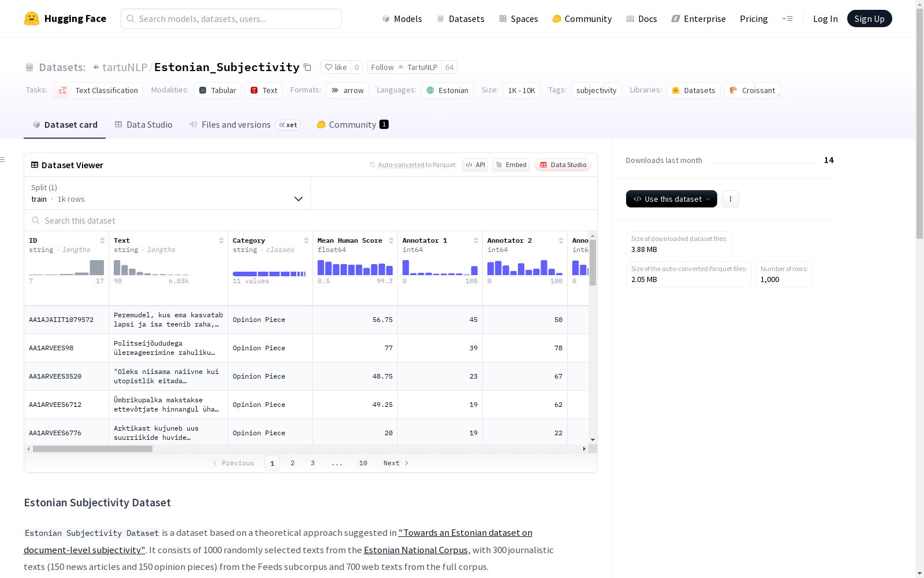This screenshot has height=578, width=924.
Task: Open the Pricing page
Action: pos(754,18)
